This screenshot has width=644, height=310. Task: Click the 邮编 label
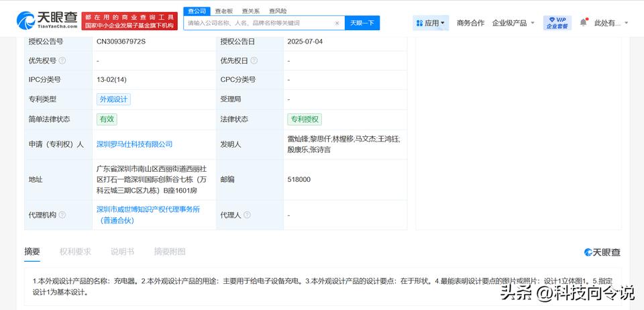point(227,179)
